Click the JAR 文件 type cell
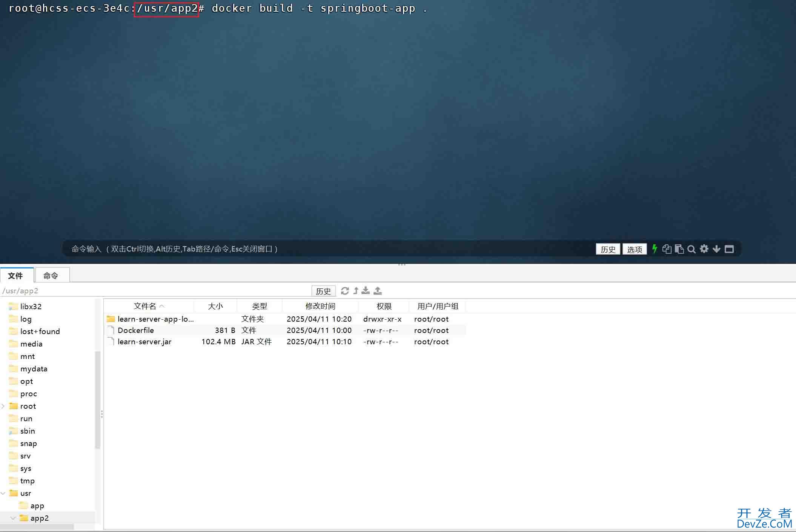796x532 pixels. [256, 342]
